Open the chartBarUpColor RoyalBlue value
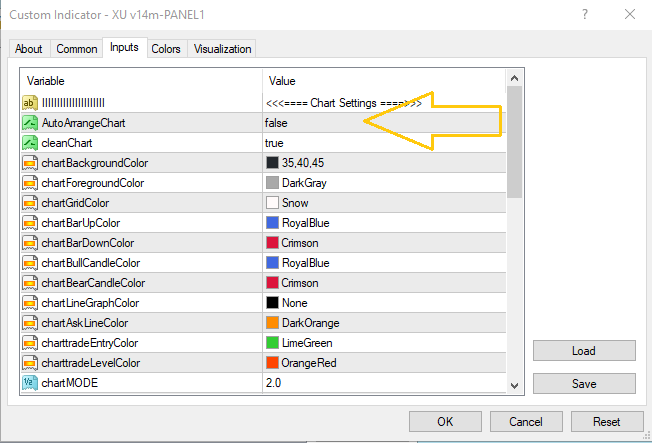The width and height of the screenshot is (652, 443). pyautogui.click(x=305, y=223)
